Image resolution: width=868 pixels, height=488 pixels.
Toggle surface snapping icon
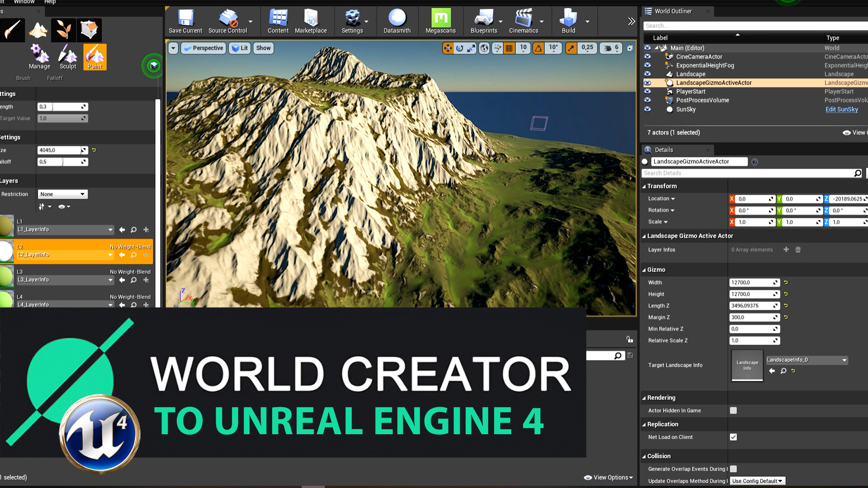pos(497,48)
